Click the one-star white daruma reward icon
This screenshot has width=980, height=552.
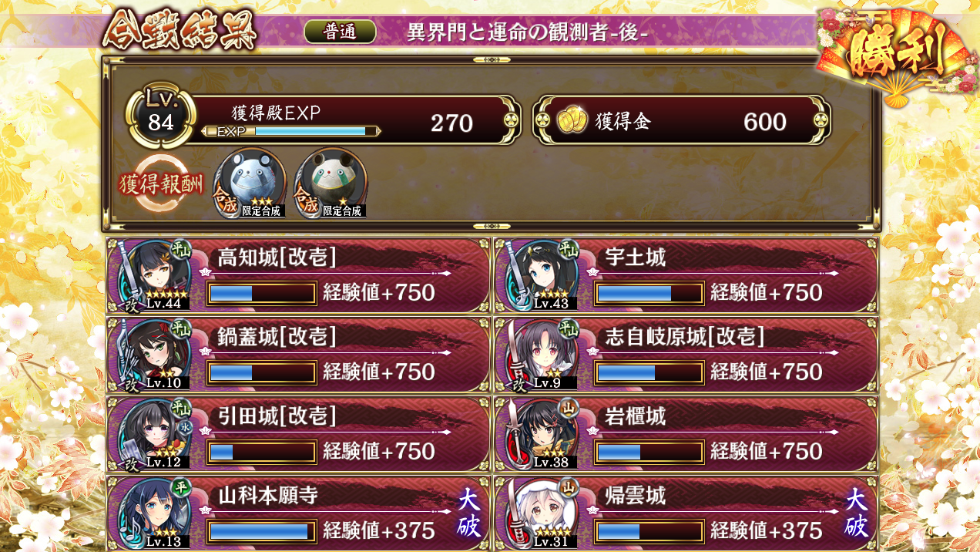tap(330, 183)
